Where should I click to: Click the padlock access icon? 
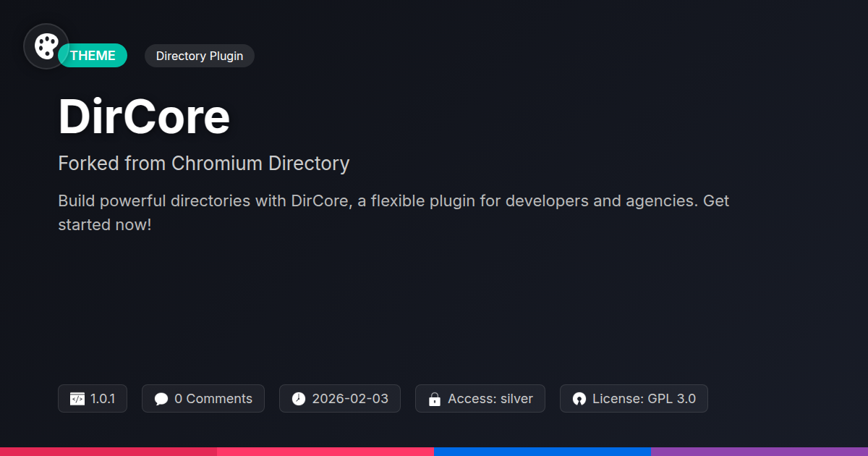click(x=435, y=399)
